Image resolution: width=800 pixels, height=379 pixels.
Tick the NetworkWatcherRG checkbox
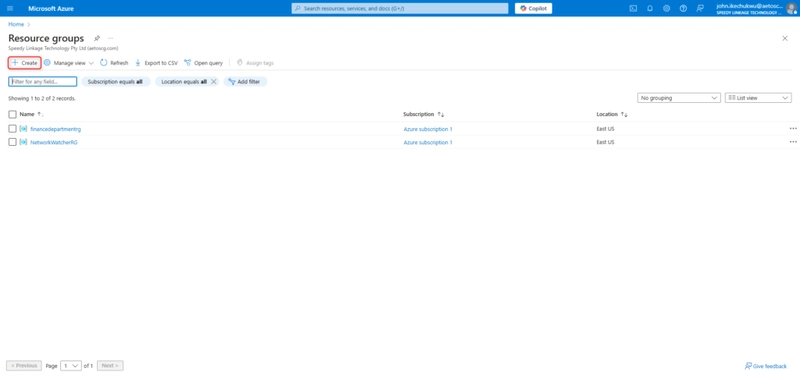pos(13,142)
